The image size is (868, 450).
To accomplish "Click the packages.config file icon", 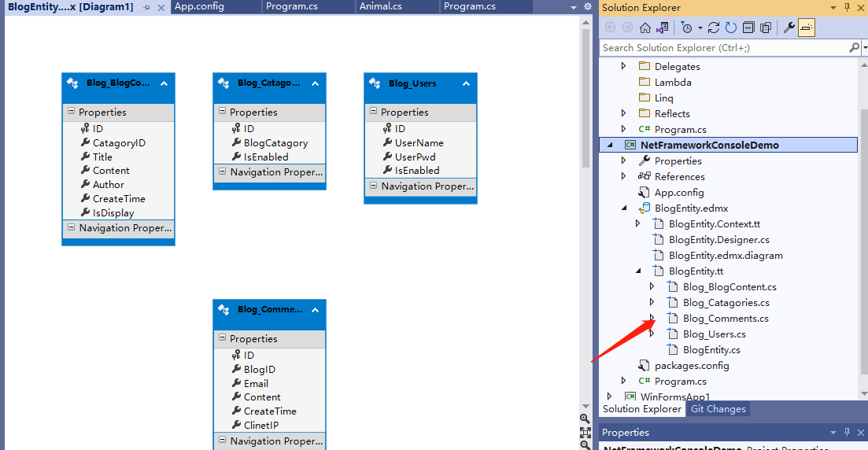I will point(644,365).
